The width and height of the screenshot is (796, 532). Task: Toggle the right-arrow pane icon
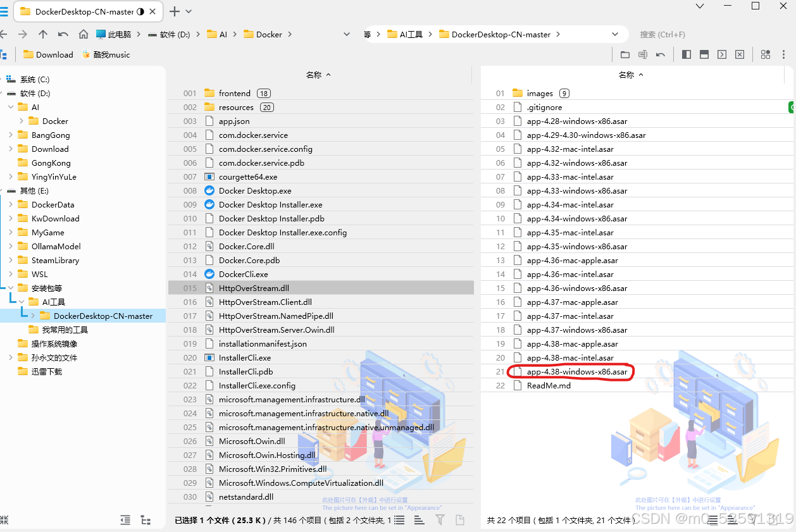tap(721, 54)
